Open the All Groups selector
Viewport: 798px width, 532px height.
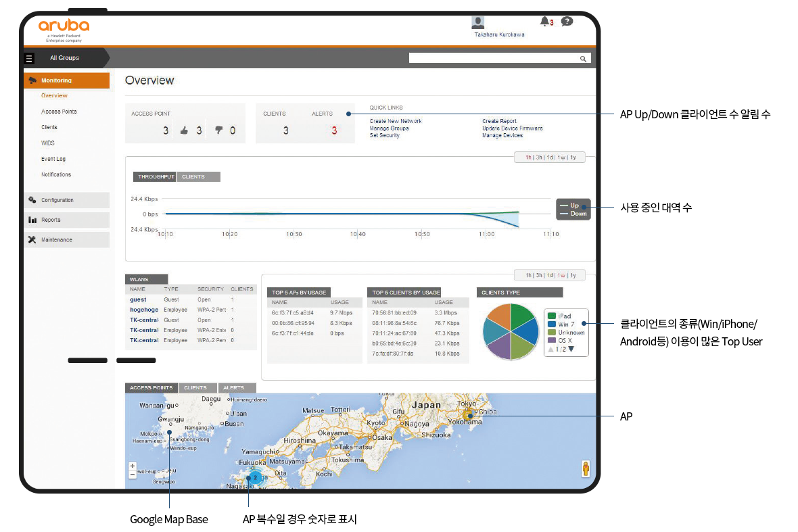(65, 58)
